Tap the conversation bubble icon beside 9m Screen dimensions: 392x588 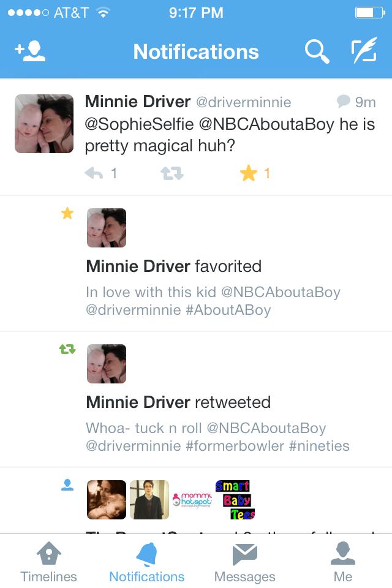click(344, 101)
